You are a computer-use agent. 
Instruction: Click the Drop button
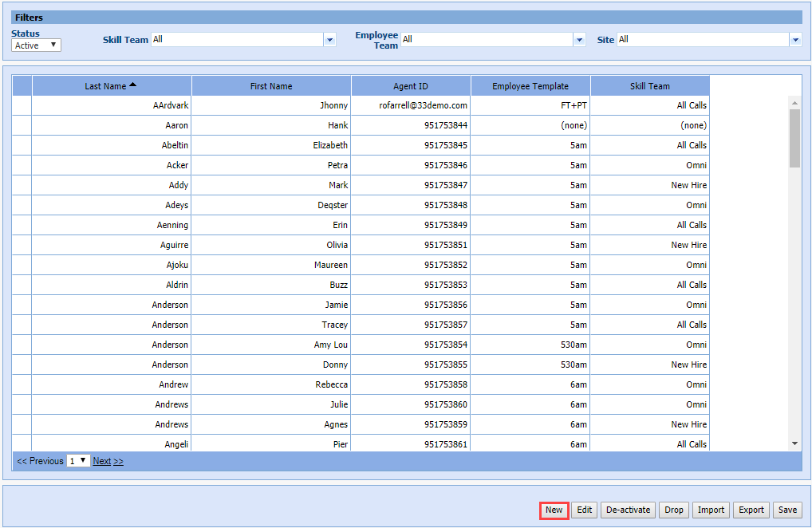tap(674, 510)
